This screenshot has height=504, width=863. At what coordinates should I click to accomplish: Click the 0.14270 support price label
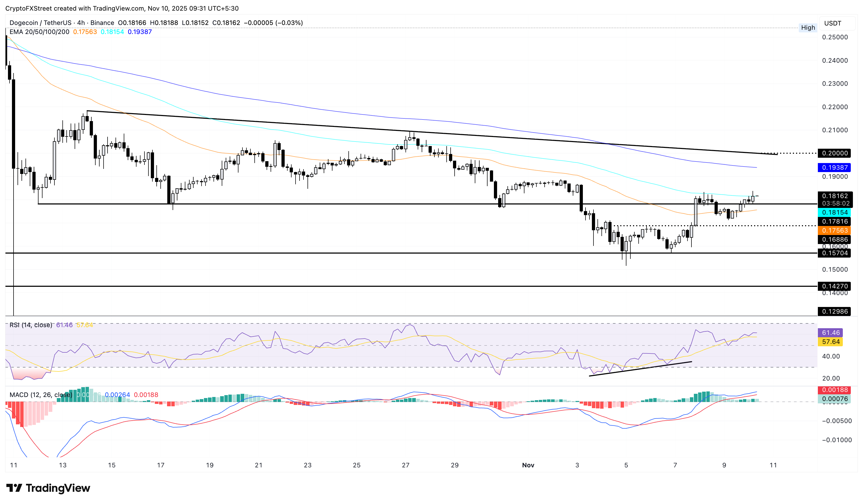pyautogui.click(x=836, y=286)
